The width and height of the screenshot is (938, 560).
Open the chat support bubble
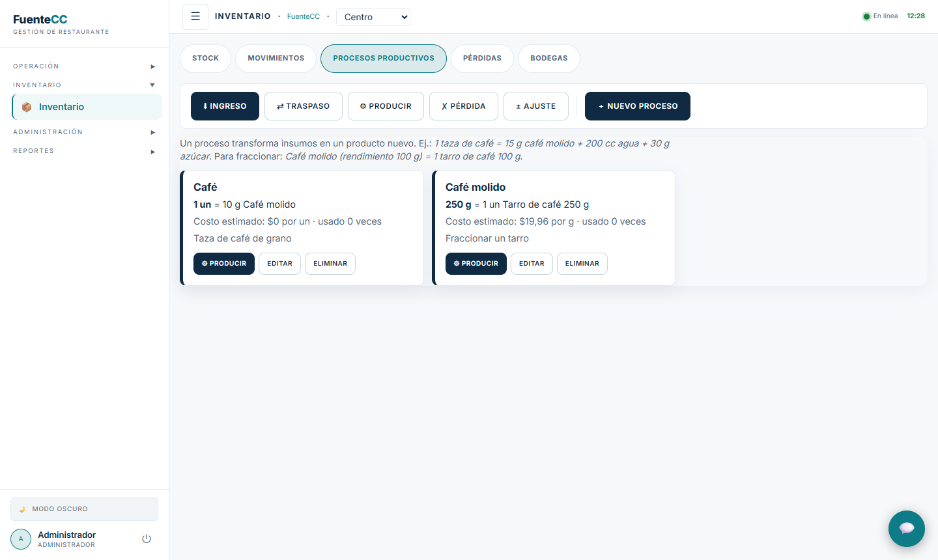(x=907, y=529)
